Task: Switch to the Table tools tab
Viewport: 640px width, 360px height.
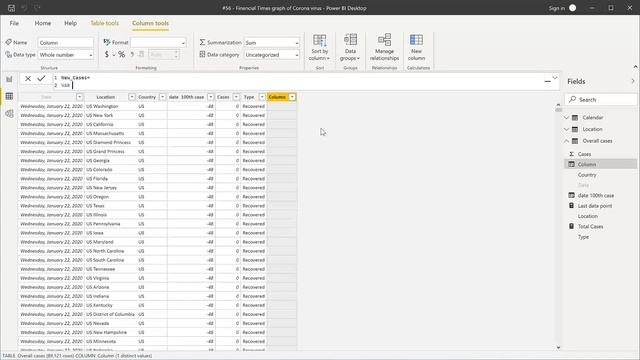Action: (x=104, y=23)
